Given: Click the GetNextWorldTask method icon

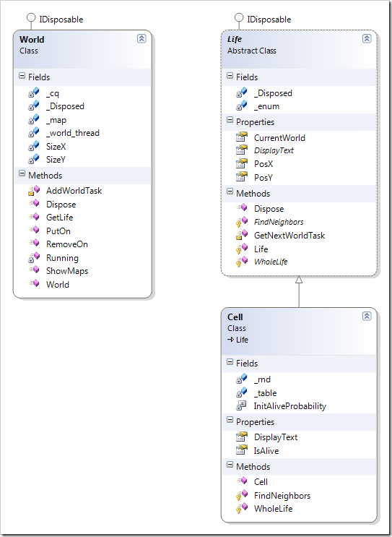Looking at the screenshot, I should pyautogui.click(x=242, y=235).
